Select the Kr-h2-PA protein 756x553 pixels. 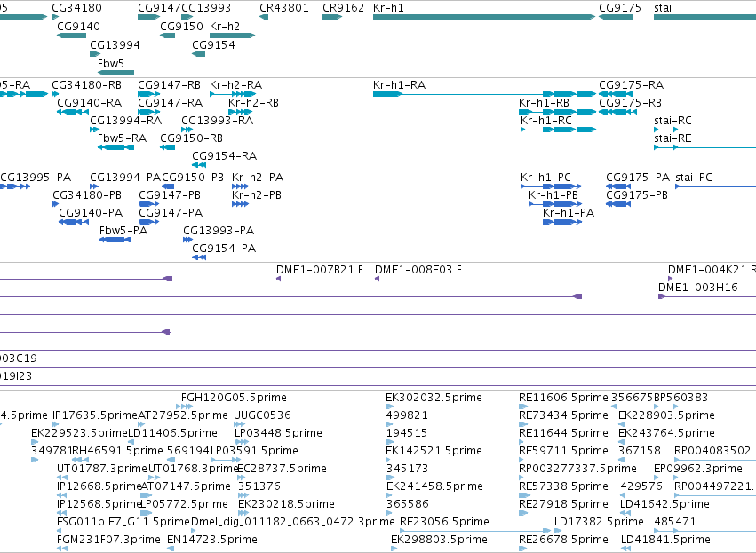tap(240, 186)
